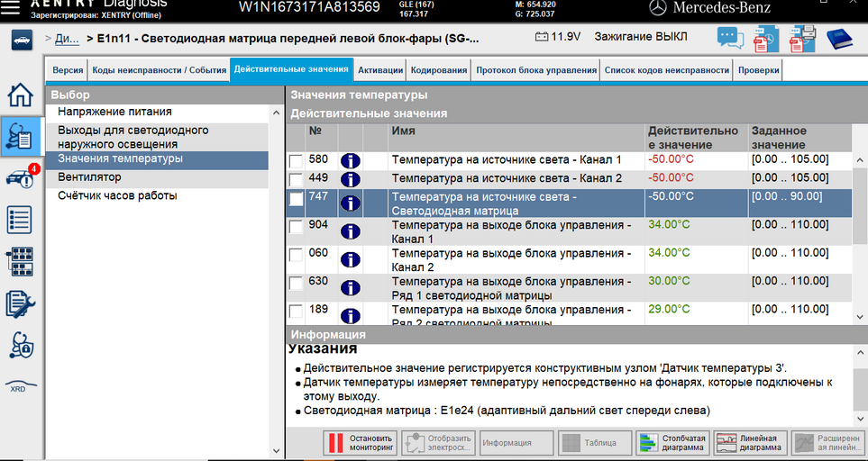The width and height of the screenshot is (868, 461).
Task: Click Заданное значение column header
Action: tap(799, 138)
